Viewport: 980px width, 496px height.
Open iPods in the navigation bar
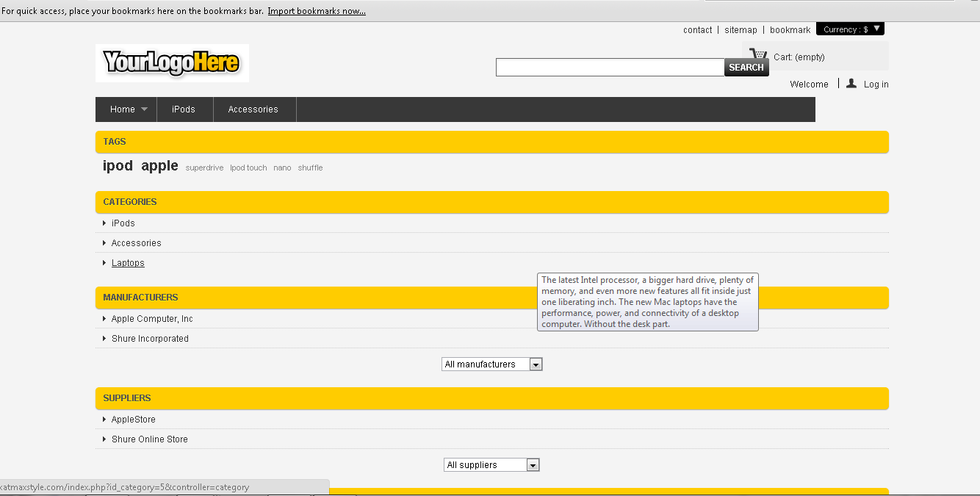coord(184,109)
